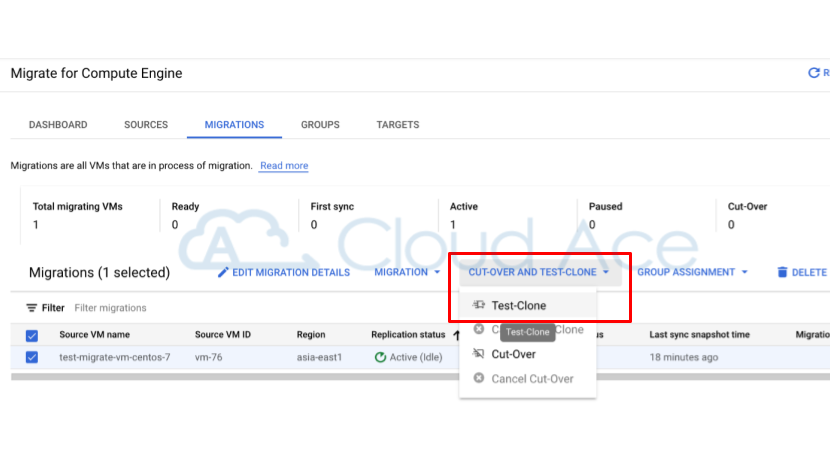
Task: Click the filter icon beside Filter label
Action: click(x=32, y=308)
